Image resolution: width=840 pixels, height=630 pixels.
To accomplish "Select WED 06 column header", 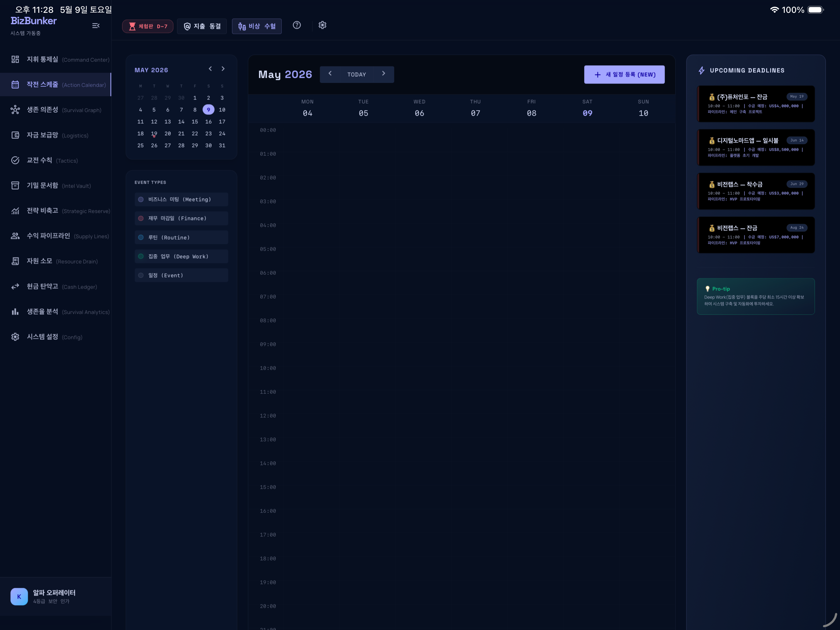I will coord(420,108).
